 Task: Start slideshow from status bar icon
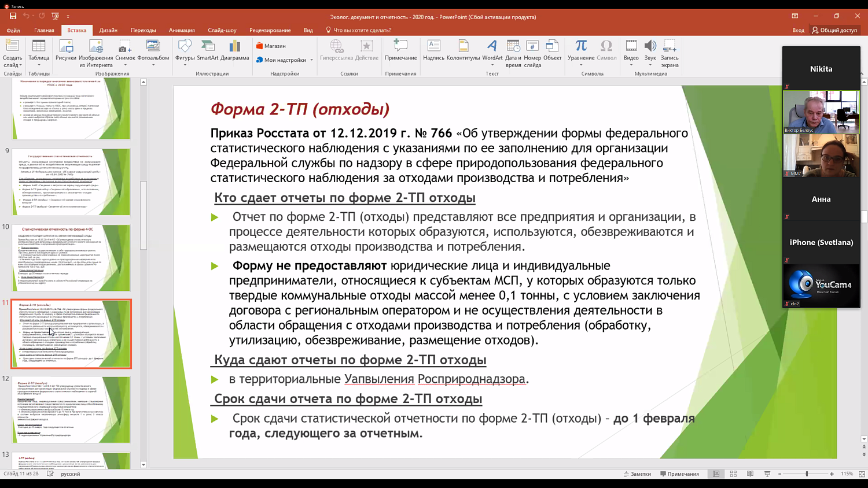click(x=767, y=474)
